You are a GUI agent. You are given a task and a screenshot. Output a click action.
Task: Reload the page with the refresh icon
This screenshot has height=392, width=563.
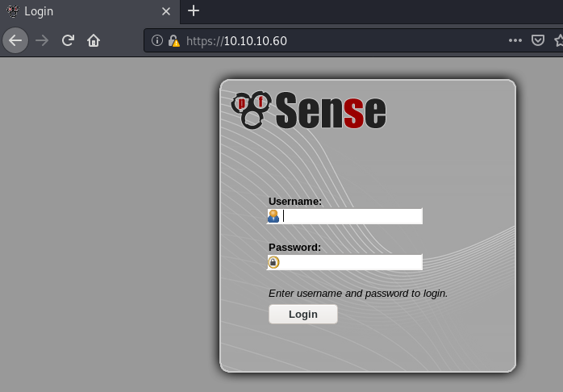point(68,40)
